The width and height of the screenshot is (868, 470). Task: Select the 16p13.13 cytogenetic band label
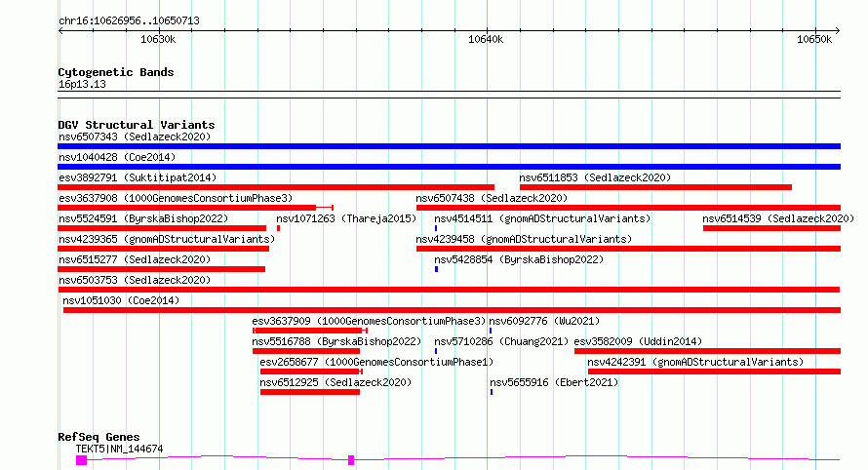coord(82,84)
